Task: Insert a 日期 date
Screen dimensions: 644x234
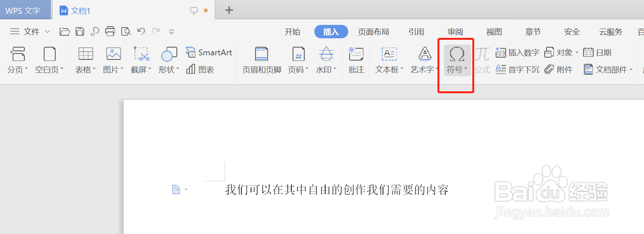Action: (x=597, y=52)
